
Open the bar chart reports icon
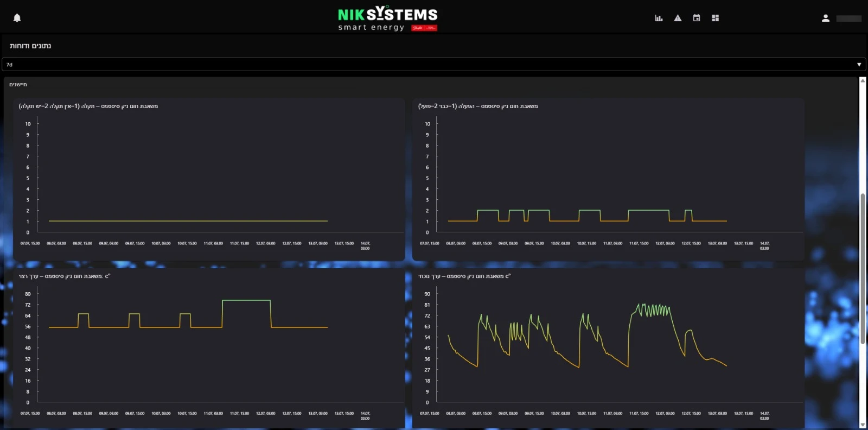coord(659,18)
